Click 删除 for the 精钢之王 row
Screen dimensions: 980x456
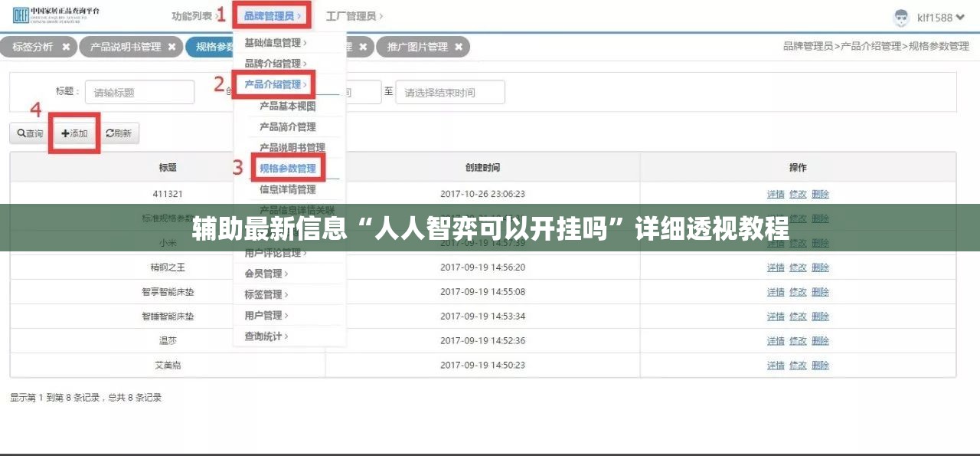tap(820, 267)
